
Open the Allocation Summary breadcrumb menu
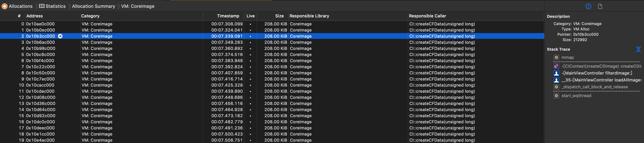point(94,6)
